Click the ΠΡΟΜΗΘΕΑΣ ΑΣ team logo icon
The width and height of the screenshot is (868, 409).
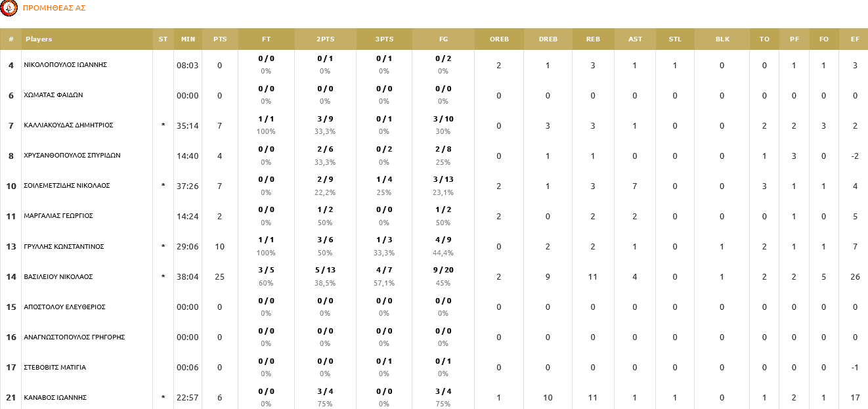9,8
